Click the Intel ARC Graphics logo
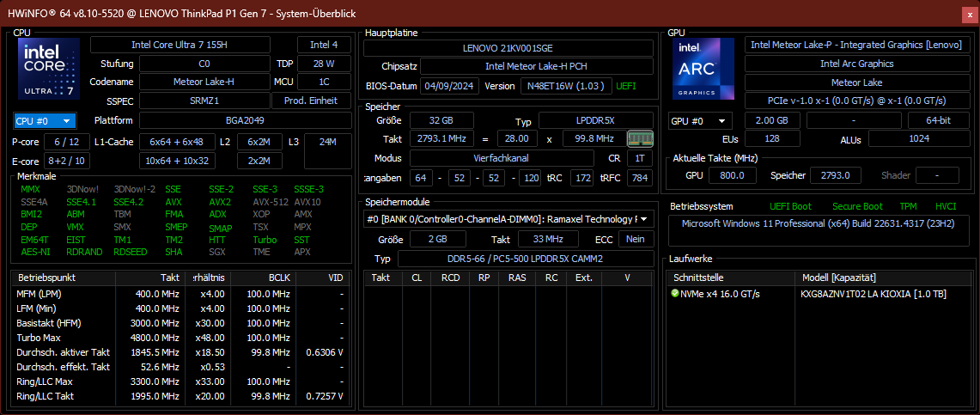The width and height of the screenshot is (980, 415). pos(703,69)
